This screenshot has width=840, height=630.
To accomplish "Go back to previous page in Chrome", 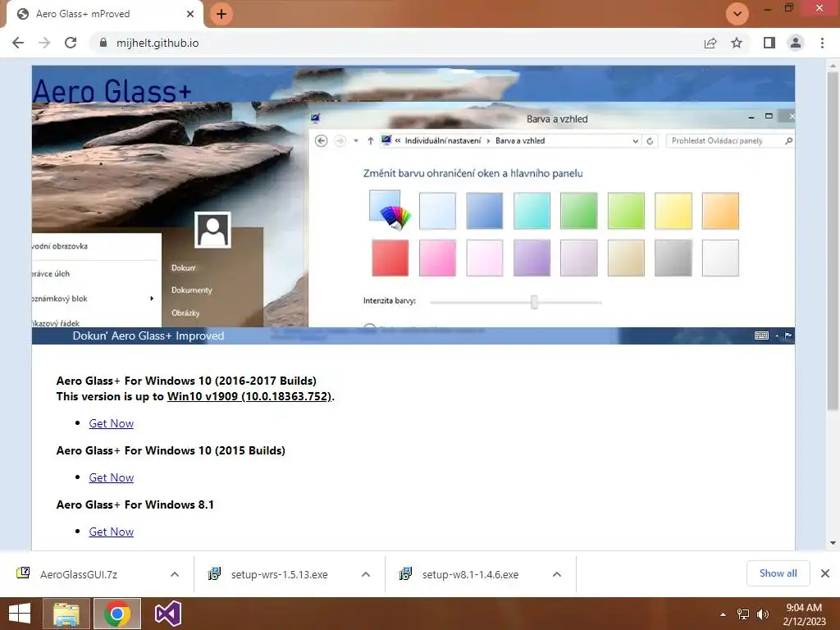I will pos(18,43).
